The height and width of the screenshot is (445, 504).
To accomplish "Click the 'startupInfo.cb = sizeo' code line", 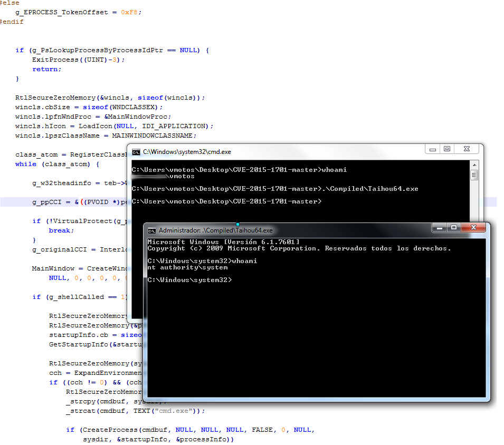I will pos(96,335).
